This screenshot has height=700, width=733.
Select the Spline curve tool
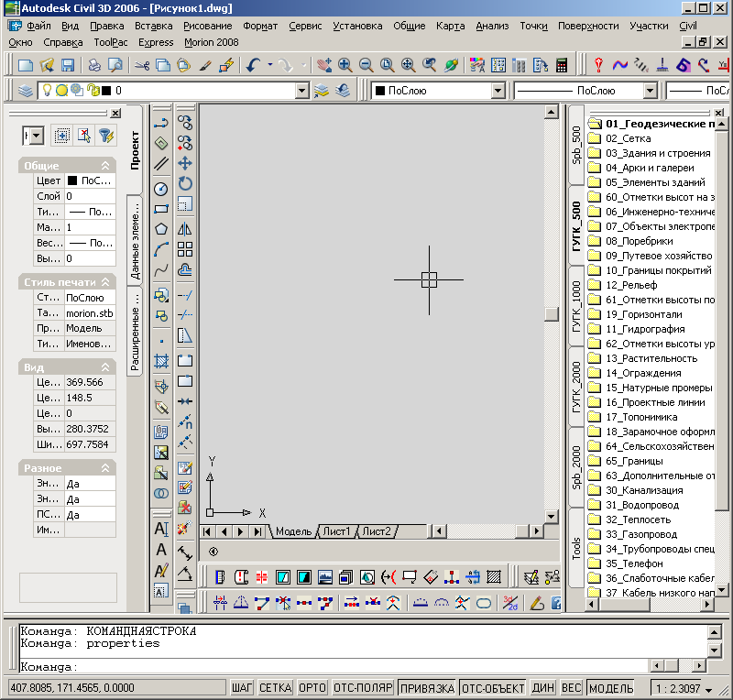click(x=161, y=269)
